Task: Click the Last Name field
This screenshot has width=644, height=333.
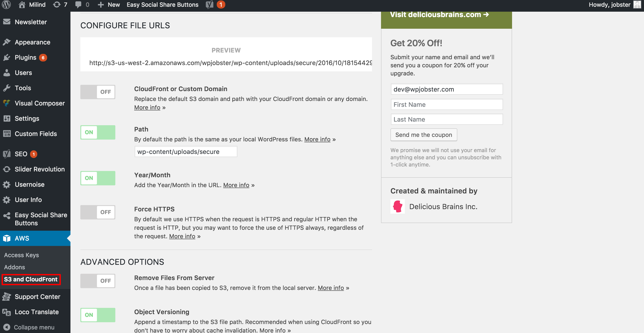Action: (x=447, y=119)
